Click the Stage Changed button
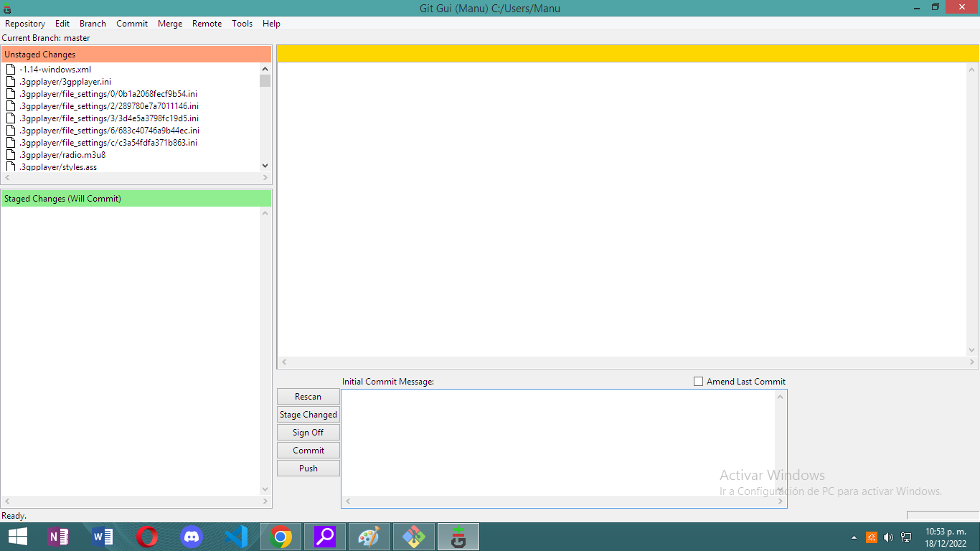 [308, 415]
